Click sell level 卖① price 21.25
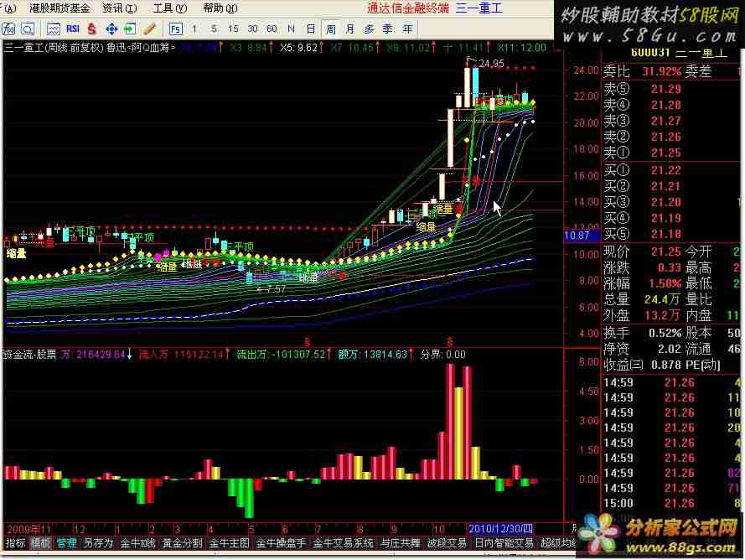The height and width of the screenshot is (560, 745). point(665,153)
